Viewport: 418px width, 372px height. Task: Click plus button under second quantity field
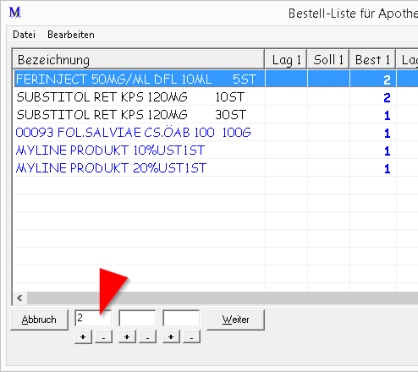127,337
